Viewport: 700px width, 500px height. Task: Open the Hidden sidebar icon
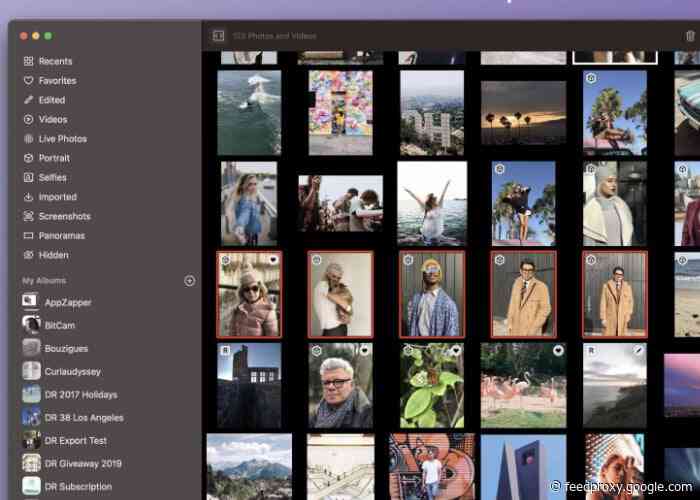[29, 255]
